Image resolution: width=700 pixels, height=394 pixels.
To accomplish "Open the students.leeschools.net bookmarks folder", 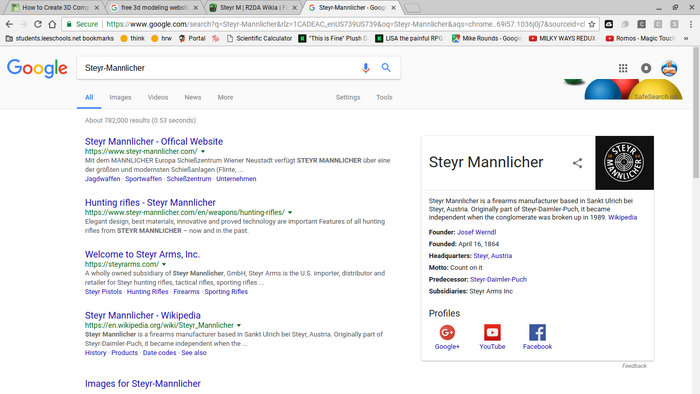I will click(59, 38).
